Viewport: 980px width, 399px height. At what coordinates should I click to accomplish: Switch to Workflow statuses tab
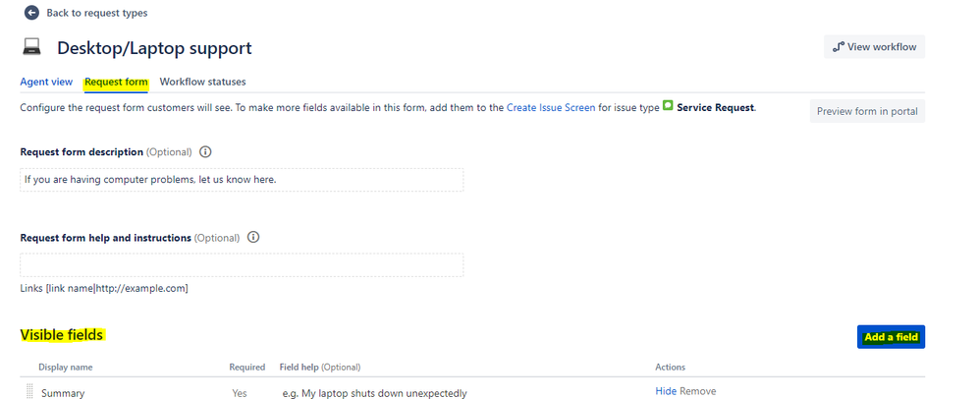(202, 82)
